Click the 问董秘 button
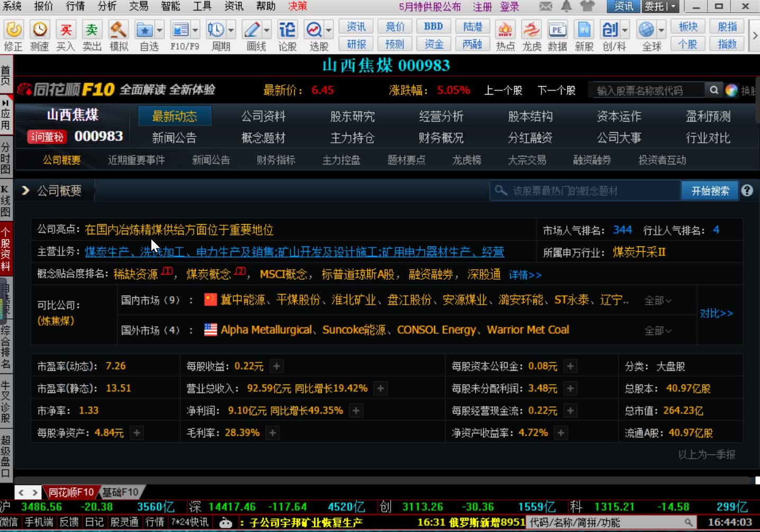Screen dimensions: 760x532 (x=47, y=137)
